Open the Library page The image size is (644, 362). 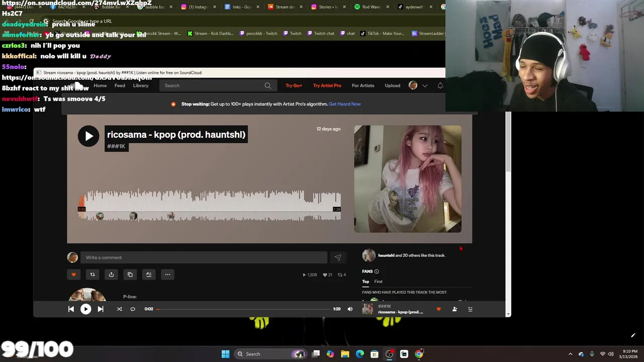pyautogui.click(x=141, y=85)
